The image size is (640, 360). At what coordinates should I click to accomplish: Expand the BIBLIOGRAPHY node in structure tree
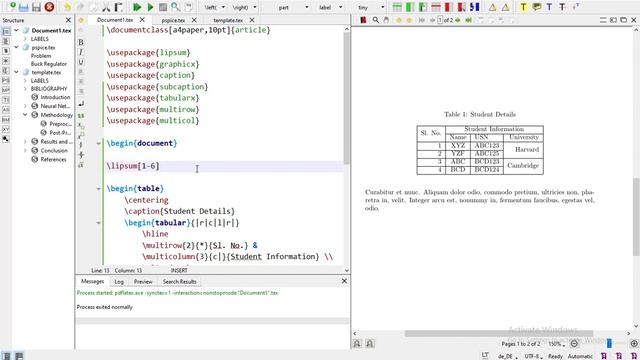pos(25,89)
